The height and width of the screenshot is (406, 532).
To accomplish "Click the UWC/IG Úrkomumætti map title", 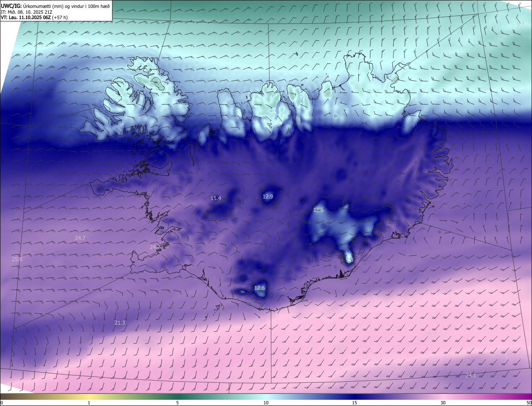I will coord(55,6).
